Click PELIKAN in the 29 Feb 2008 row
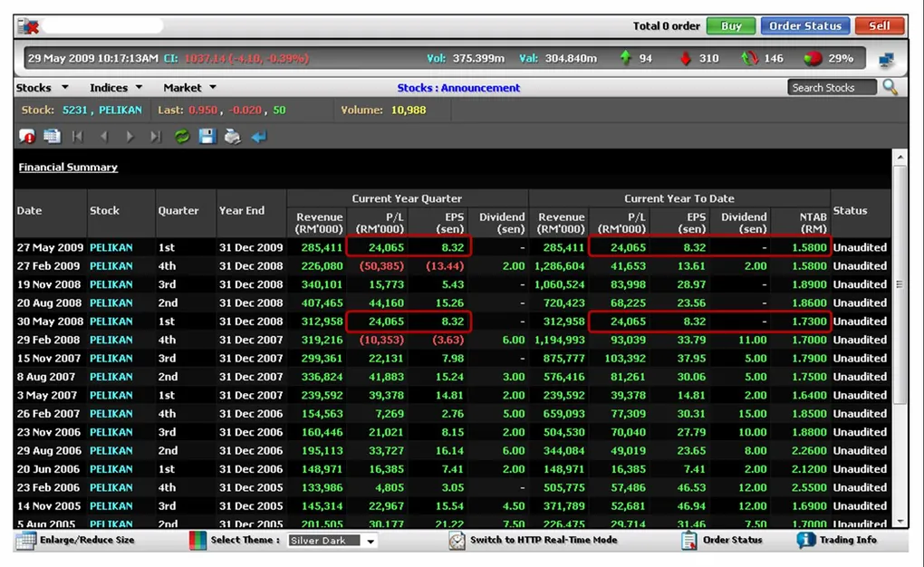The image size is (924, 567). [x=111, y=340]
